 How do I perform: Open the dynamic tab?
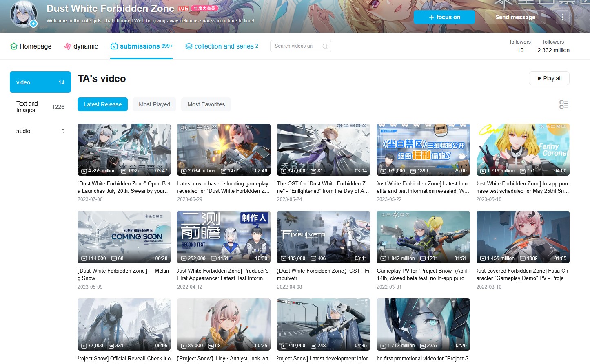[81, 46]
